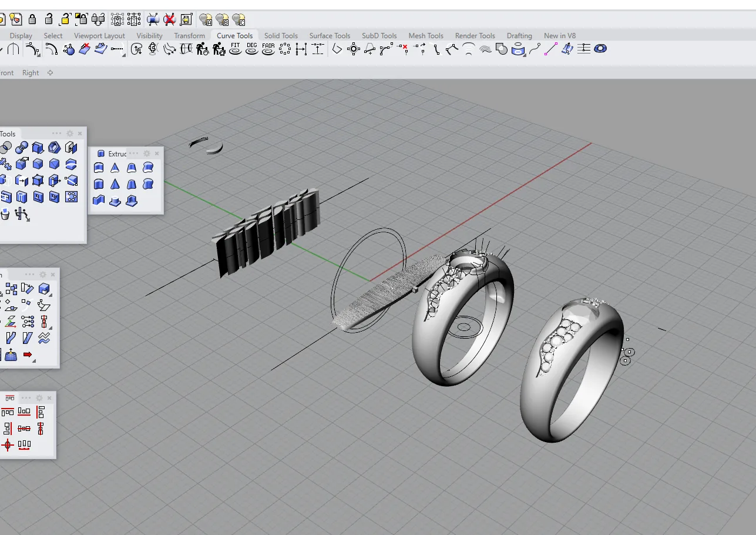Click the align centers horizontally icon
The image size is (756, 535).
click(x=24, y=429)
